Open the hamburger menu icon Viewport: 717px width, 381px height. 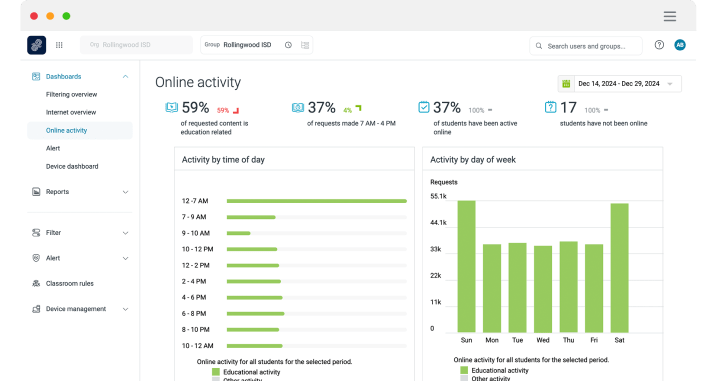pos(670,16)
